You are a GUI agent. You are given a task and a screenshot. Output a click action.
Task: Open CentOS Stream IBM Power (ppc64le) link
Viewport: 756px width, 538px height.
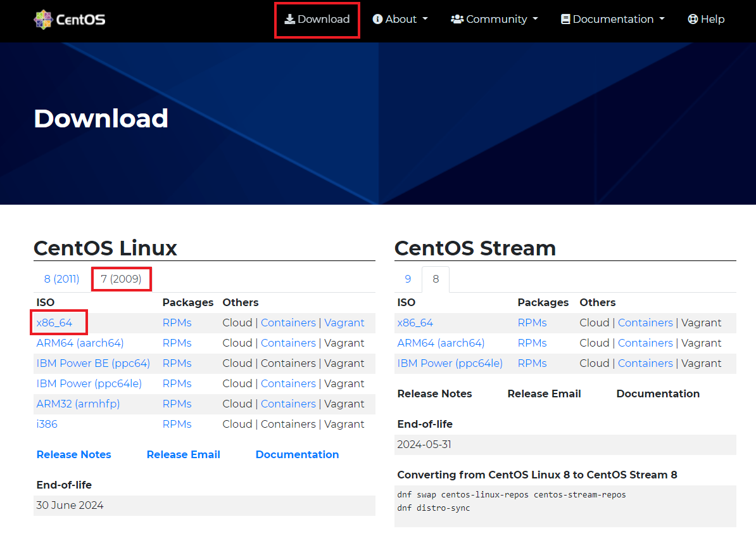coord(450,363)
